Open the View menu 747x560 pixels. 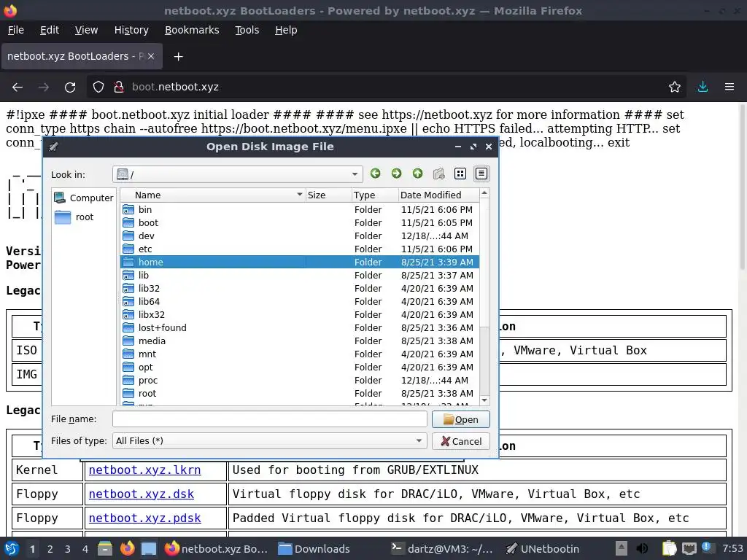coord(86,30)
